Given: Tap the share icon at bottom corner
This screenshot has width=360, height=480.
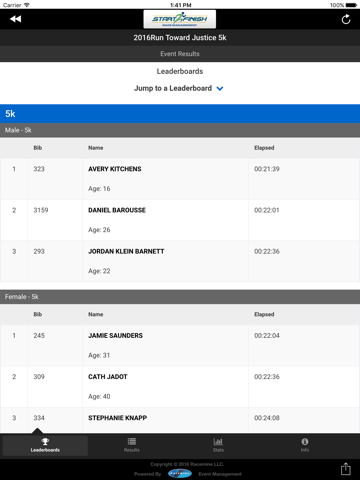Looking at the screenshot, I should 346,469.
